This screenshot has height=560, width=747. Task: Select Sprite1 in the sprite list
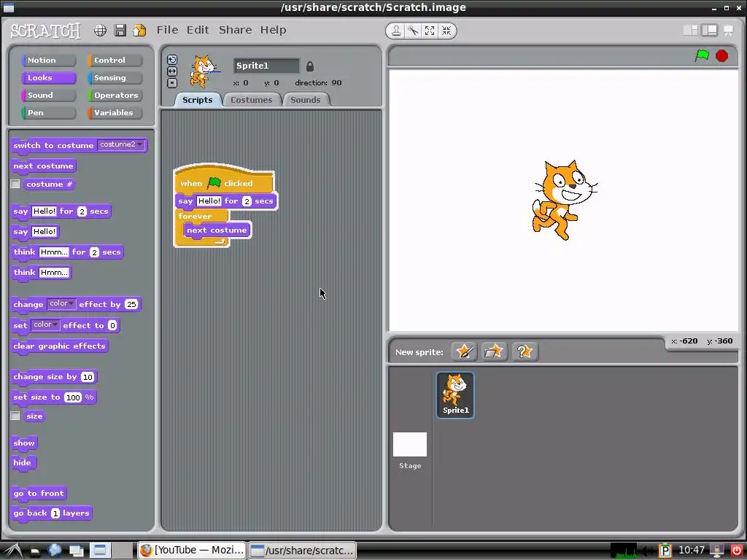coord(455,394)
